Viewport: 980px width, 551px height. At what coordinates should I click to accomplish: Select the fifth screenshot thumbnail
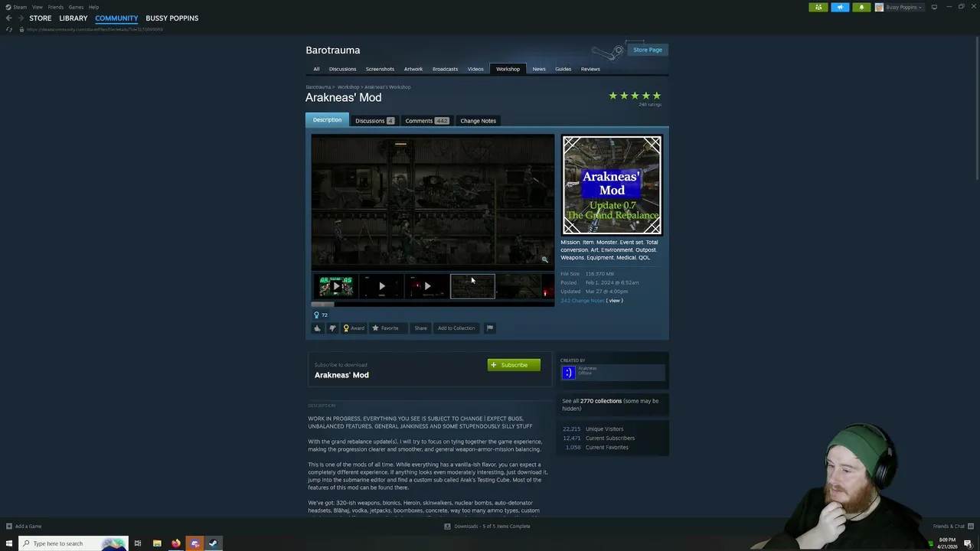518,286
